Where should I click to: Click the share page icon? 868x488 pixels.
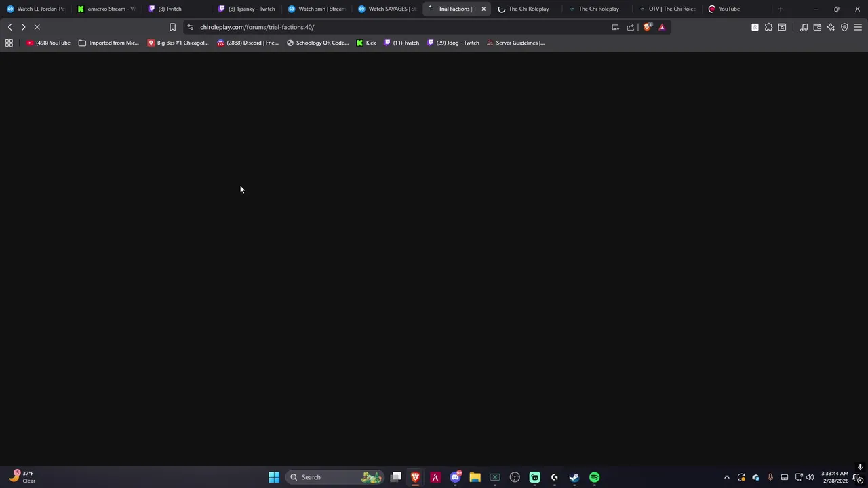[631, 27]
